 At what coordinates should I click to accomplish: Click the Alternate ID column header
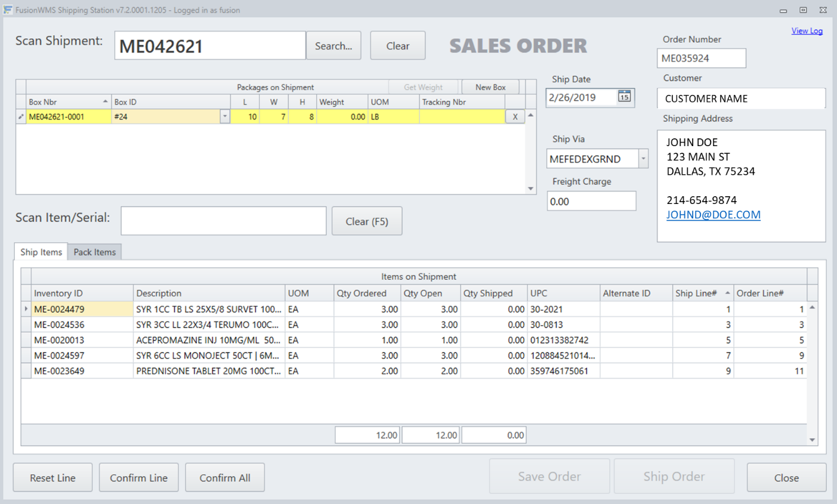click(x=636, y=293)
